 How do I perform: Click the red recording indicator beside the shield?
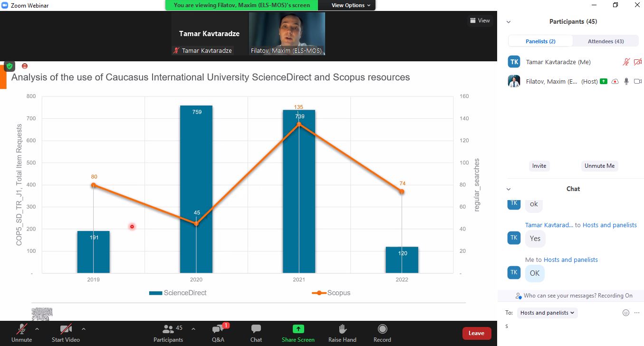tap(25, 66)
